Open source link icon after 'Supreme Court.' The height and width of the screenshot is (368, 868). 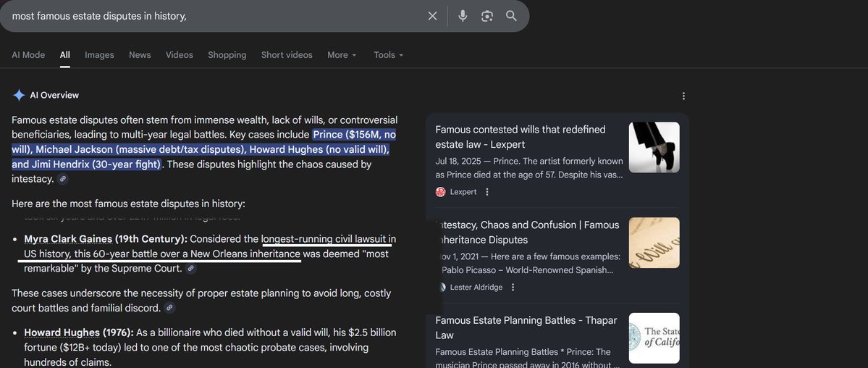(190, 269)
